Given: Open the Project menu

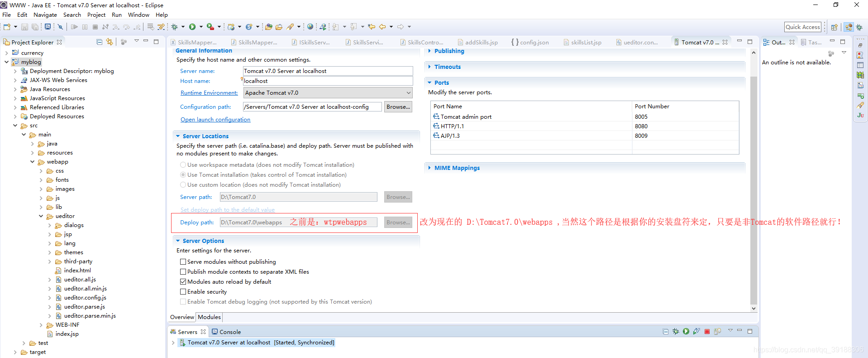Looking at the screenshot, I should pos(96,15).
